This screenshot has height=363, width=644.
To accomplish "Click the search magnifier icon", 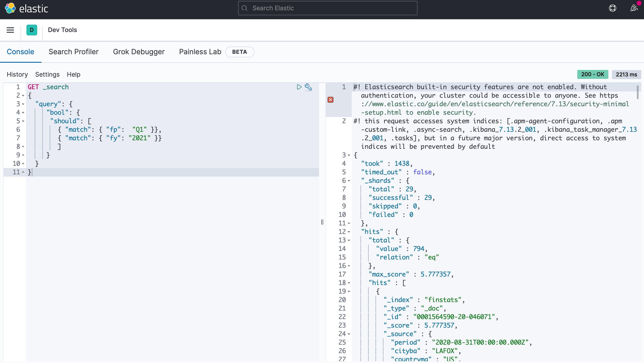I will pyautogui.click(x=244, y=8).
